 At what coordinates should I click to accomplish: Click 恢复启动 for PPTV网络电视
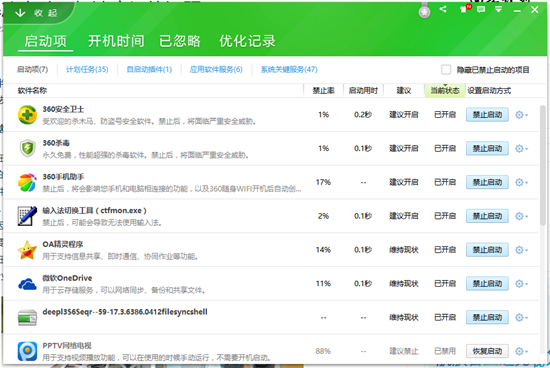tap(487, 351)
